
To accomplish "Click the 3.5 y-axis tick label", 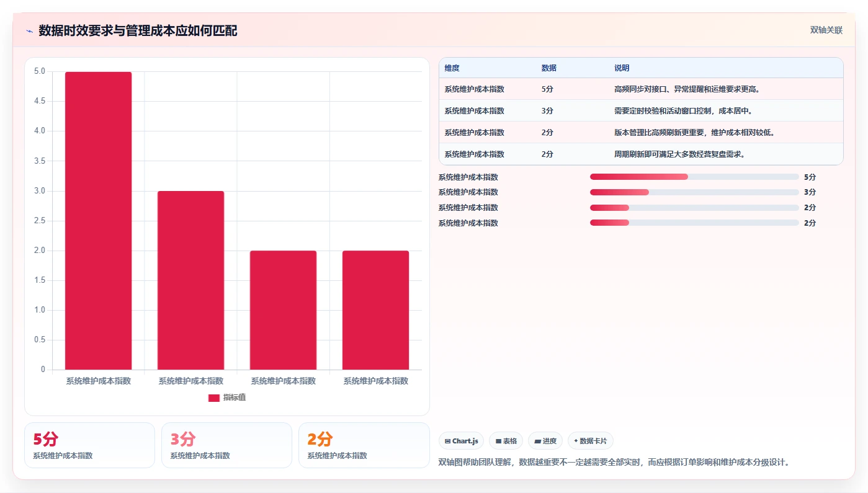I will [40, 161].
